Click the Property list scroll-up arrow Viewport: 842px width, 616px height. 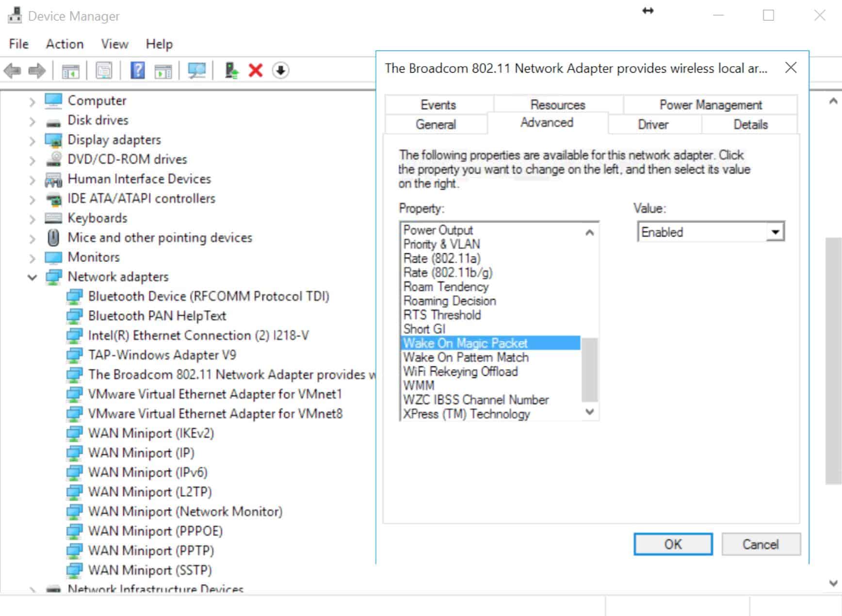click(590, 233)
